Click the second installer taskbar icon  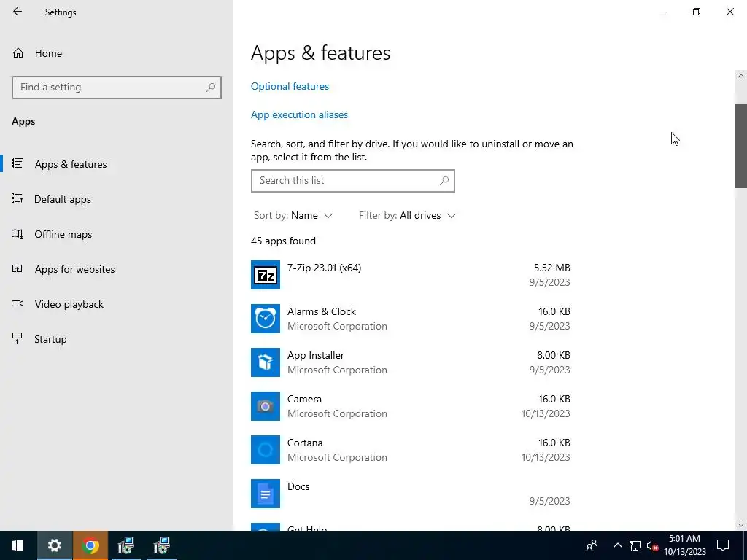(x=161, y=545)
